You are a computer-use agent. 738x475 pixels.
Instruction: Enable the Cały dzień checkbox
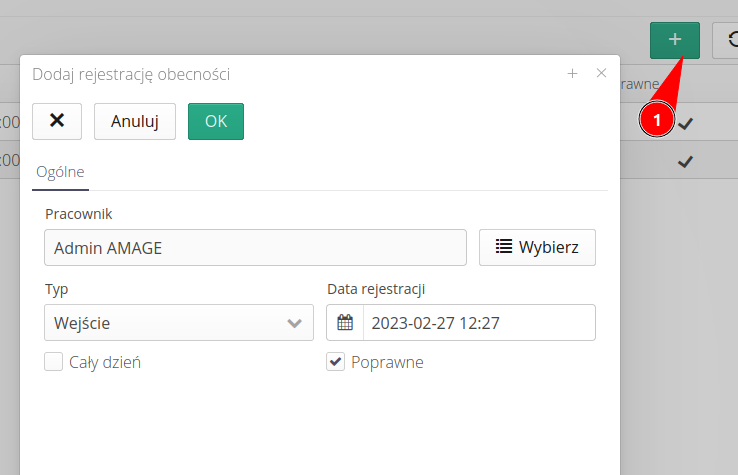point(54,362)
